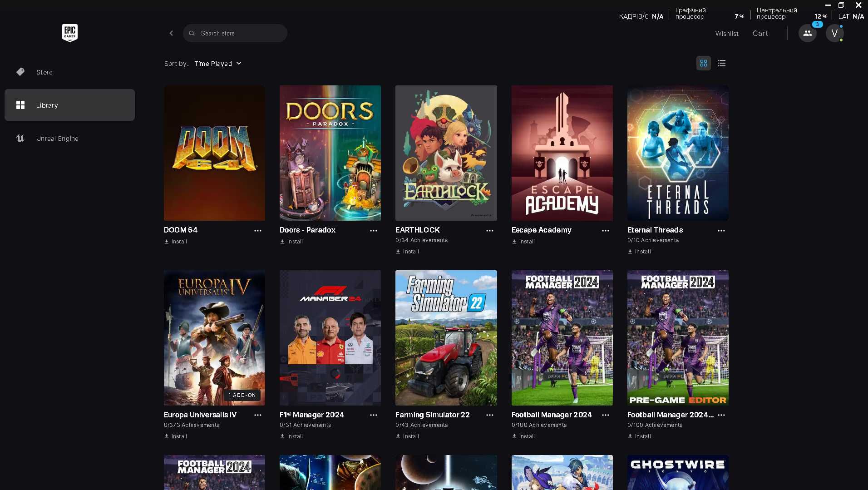The width and height of the screenshot is (868, 490).
Task: Install EARTHLOCK
Action: [x=407, y=252]
